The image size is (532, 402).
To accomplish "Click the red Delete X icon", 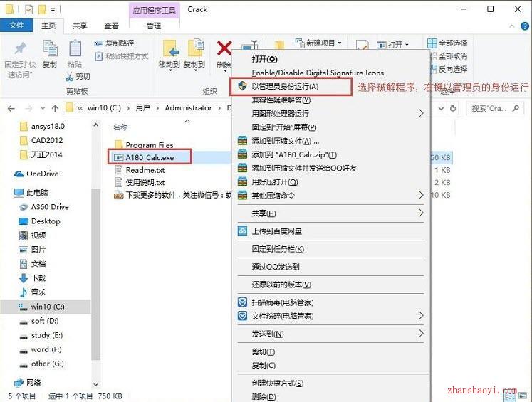I will [x=224, y=48].
